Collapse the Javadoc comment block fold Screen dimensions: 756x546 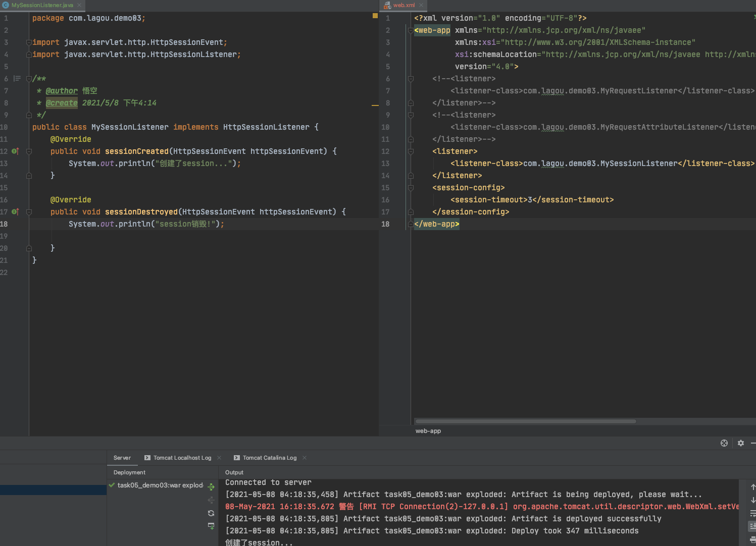point(29,79)
